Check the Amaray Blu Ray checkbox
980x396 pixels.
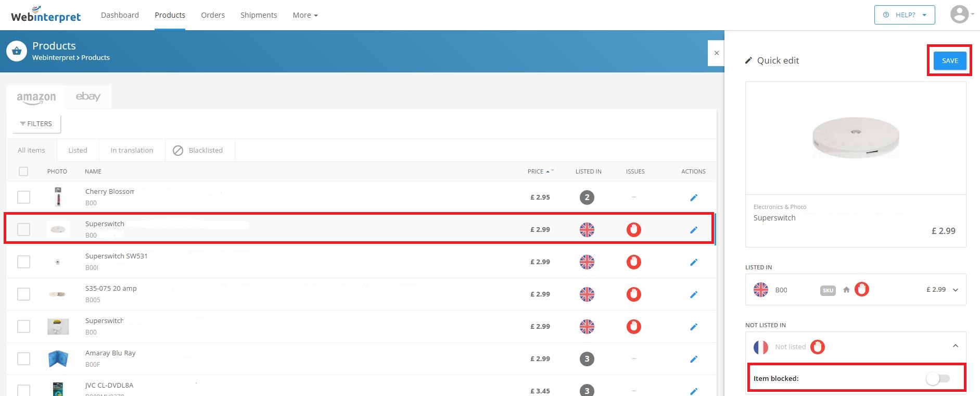click(23, 359)
